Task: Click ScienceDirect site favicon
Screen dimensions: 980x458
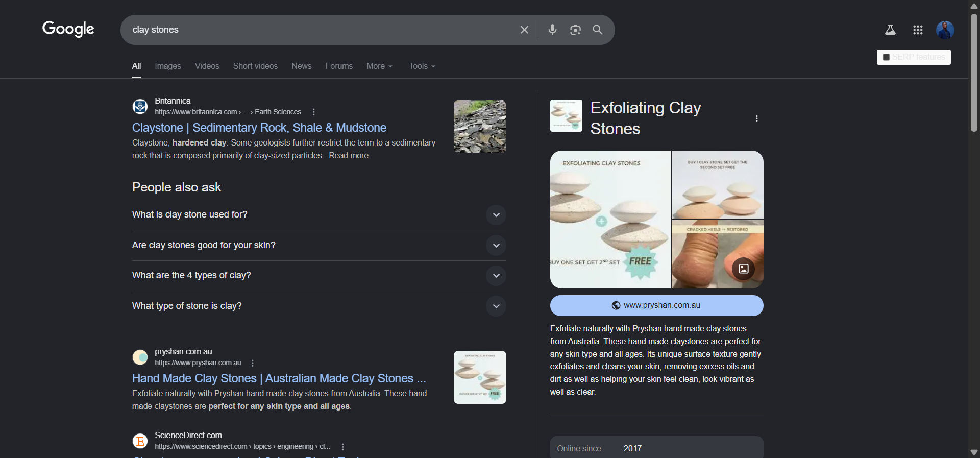Action: click(140, 441)
